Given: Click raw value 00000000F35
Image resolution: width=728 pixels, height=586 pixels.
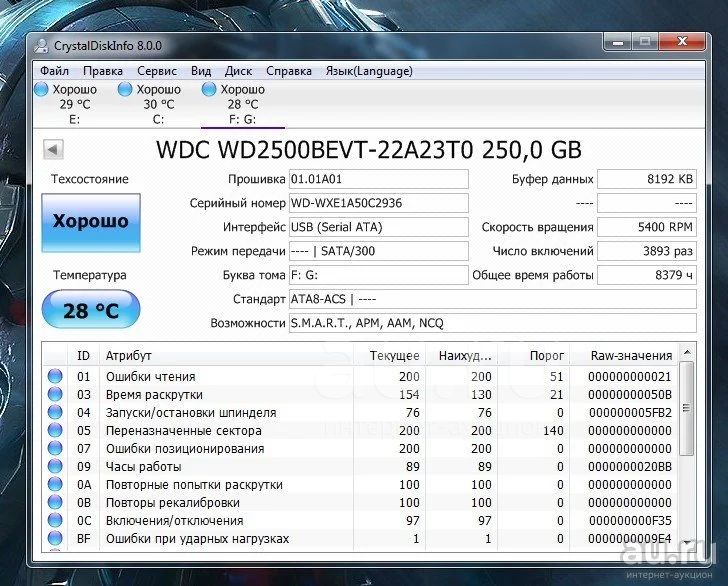Looking at the screenshot, I should [x=630, y=521].
